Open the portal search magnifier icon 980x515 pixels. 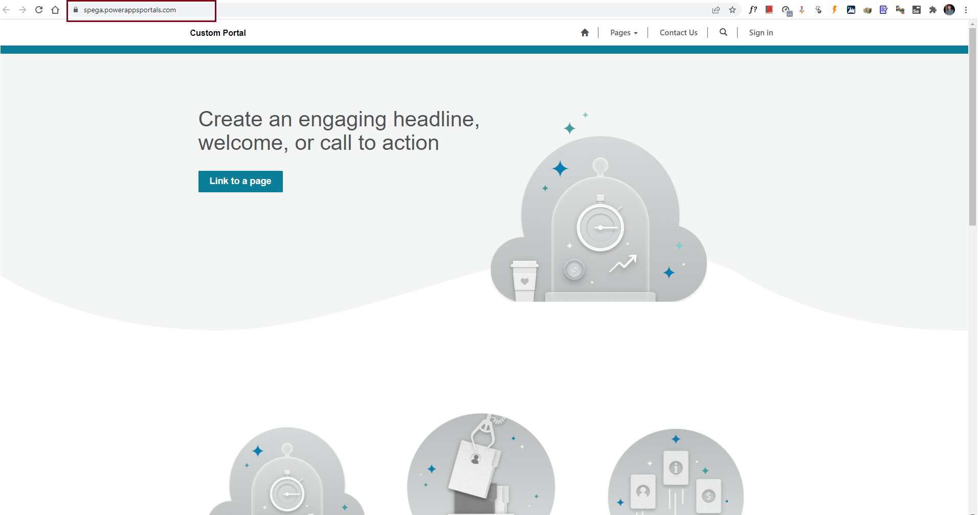(723, 32)
